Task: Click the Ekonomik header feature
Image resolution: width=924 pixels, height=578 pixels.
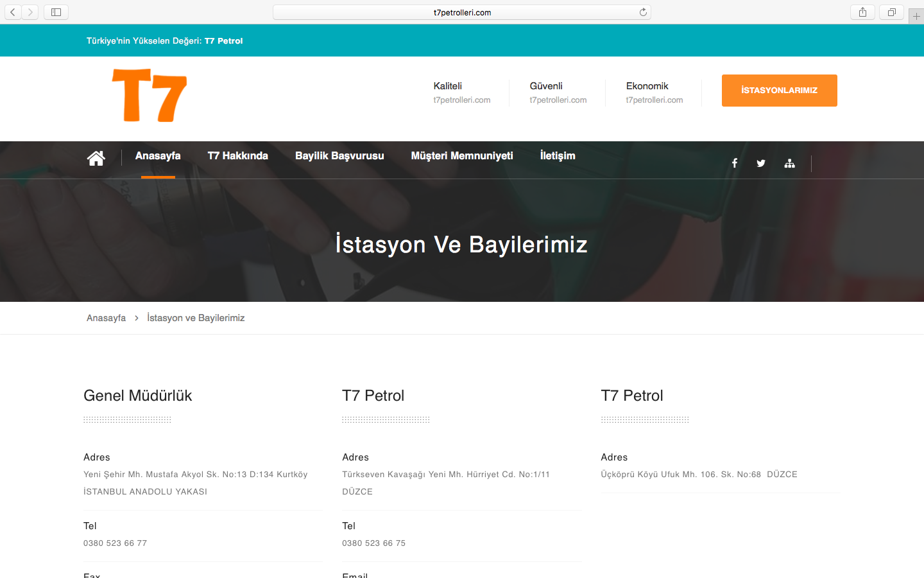Action: pyautogui.click(x=647, y=86)
